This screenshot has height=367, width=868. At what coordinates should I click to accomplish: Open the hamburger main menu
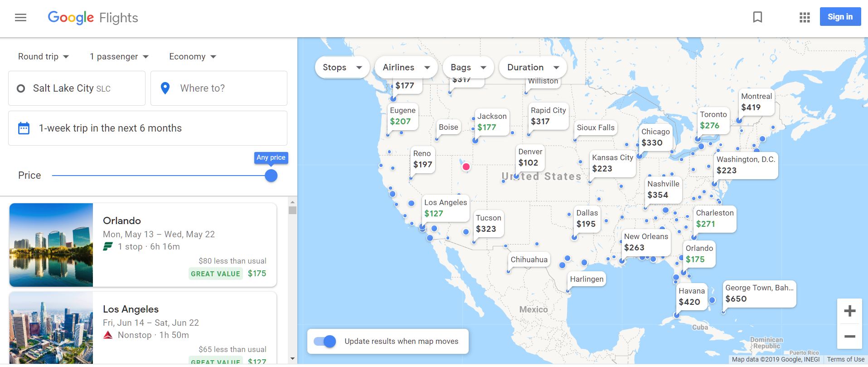(21, 18)
